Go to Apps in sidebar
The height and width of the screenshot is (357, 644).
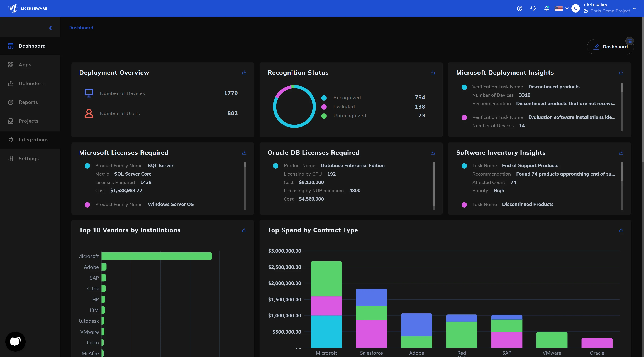click(25, 65)
